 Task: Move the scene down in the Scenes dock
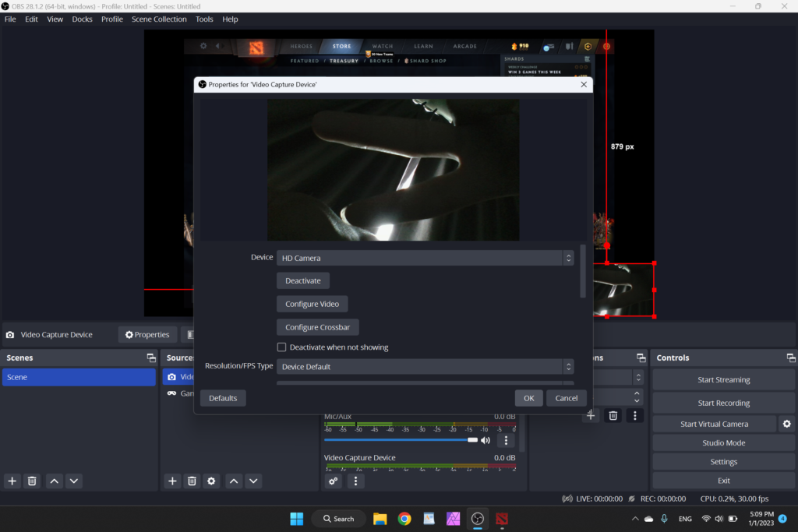coord(74,481)
